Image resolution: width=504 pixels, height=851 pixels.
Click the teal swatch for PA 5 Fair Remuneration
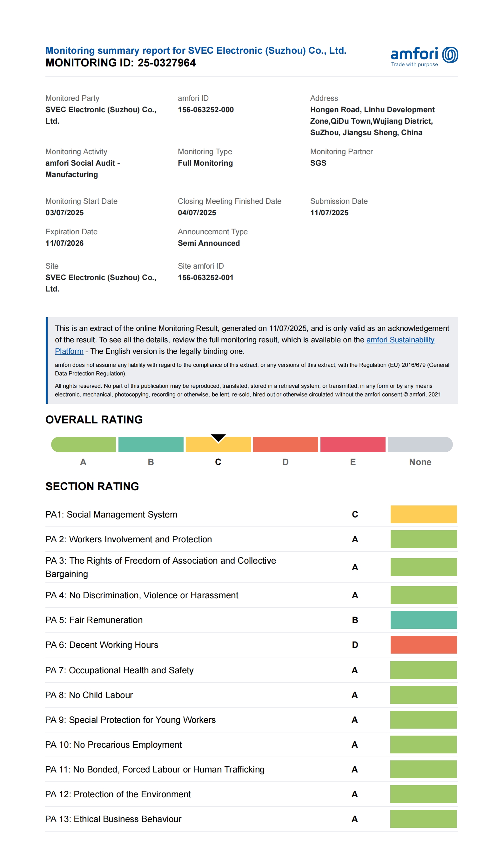pos(423,620)
